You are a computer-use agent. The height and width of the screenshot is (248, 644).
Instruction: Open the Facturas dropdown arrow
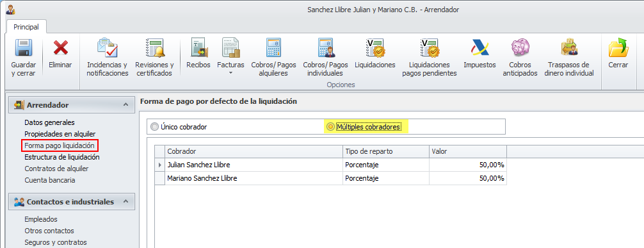click(x=230, y=73)
